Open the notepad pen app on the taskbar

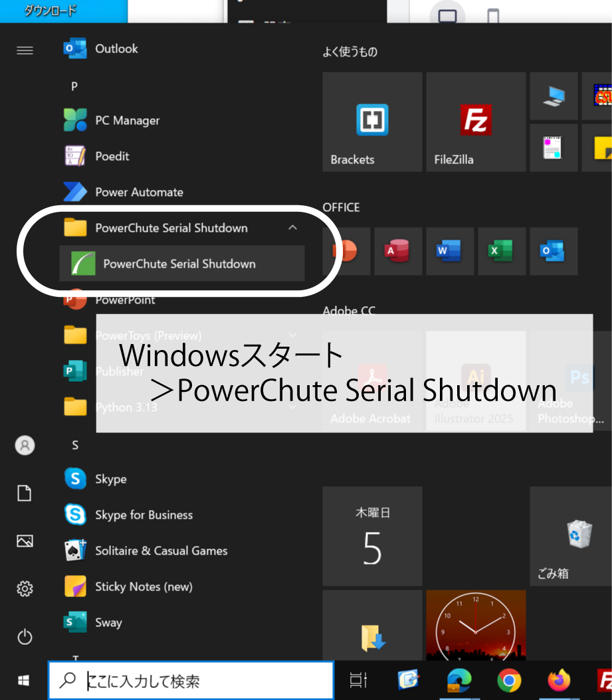[409, 680]
